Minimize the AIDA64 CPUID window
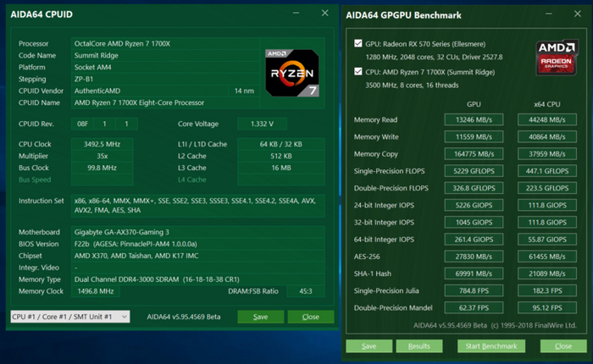The image size is (593, 364). [294, 14]
